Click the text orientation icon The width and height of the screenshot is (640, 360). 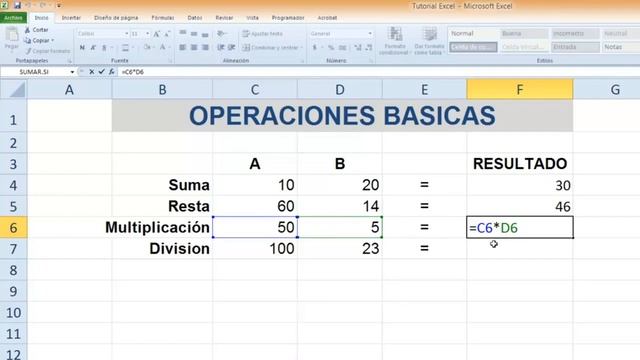[x=221, y=34]
